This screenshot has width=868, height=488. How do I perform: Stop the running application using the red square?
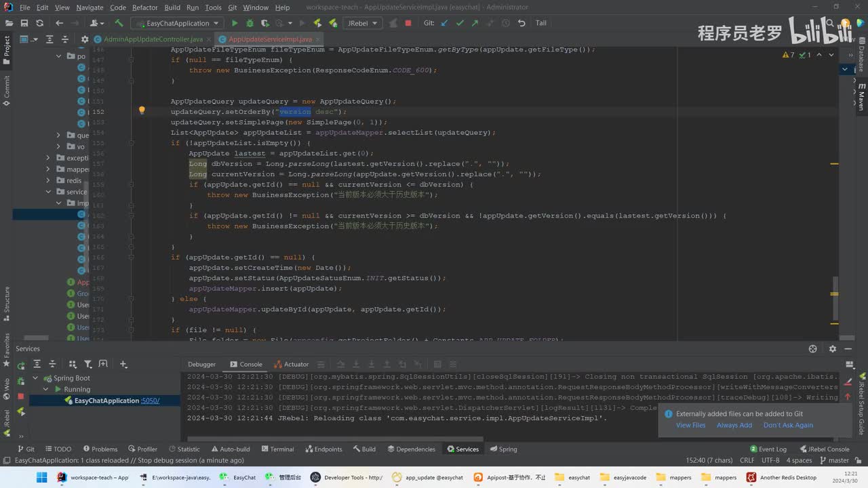click(408, 23)
